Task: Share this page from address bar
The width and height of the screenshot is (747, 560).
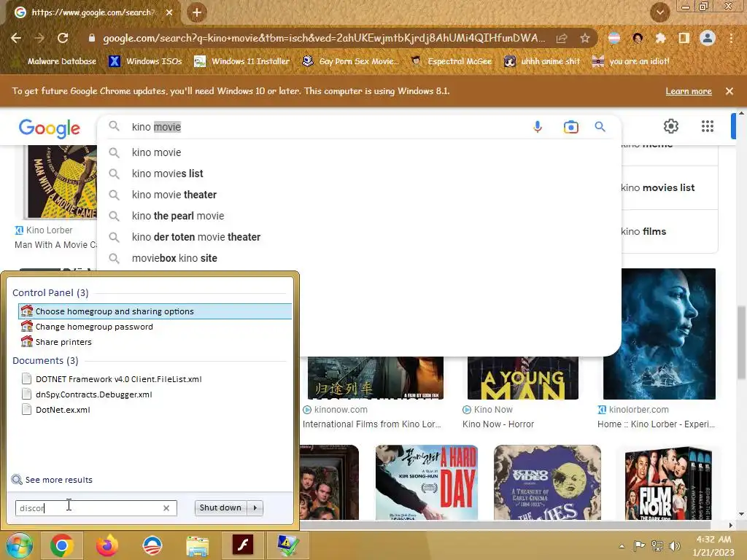Action: tap(562, 38)
